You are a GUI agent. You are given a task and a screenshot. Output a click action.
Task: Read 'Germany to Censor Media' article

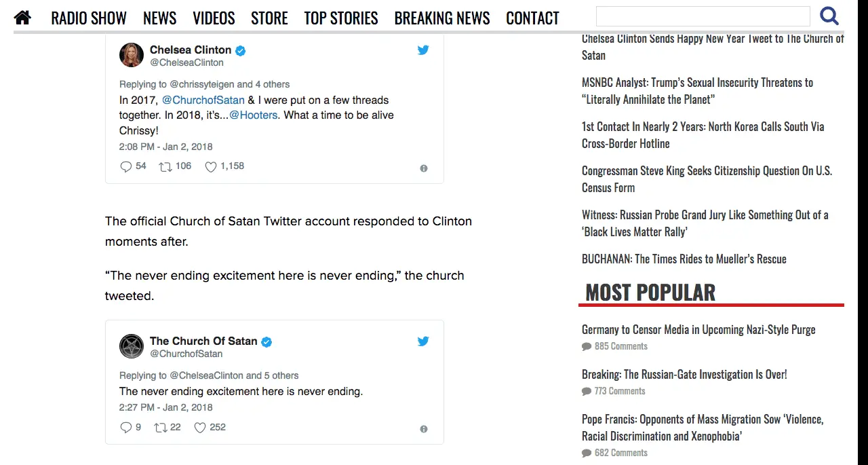coord(698,330)
